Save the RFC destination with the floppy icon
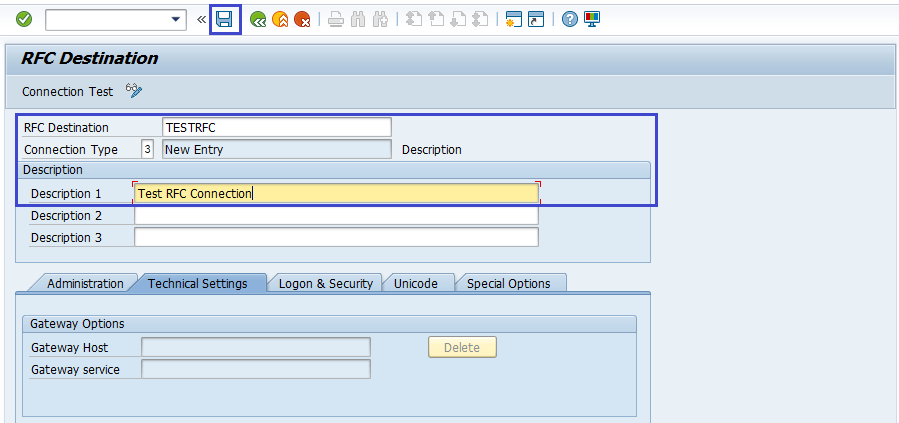The image size is (899, 423). (x=225, y=19)
